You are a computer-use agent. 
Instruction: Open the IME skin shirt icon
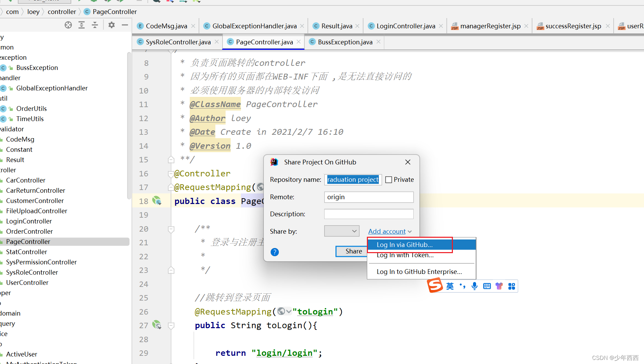[499, 286]
